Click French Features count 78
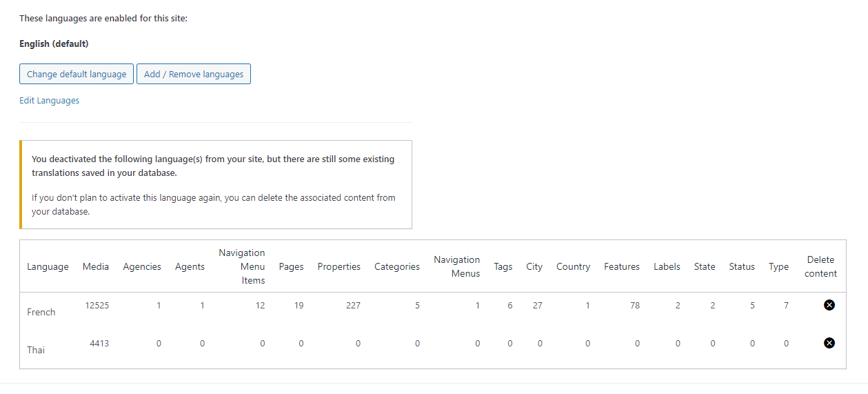 [x=634, y=305]
